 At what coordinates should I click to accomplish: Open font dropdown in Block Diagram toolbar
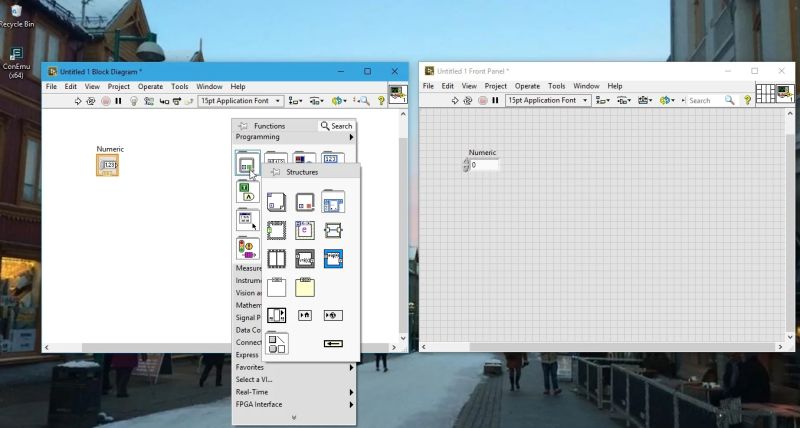tap(240, 101)
